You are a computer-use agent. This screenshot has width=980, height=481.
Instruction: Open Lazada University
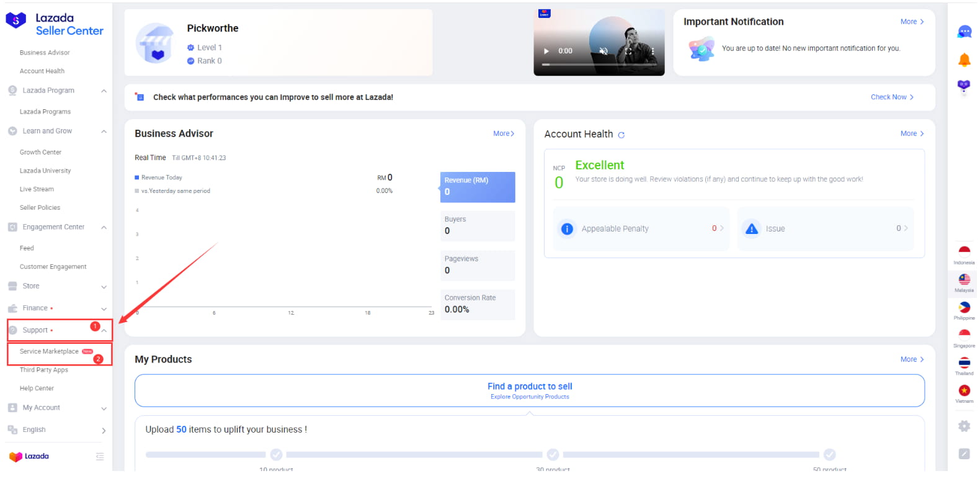[x=45, y=171]
